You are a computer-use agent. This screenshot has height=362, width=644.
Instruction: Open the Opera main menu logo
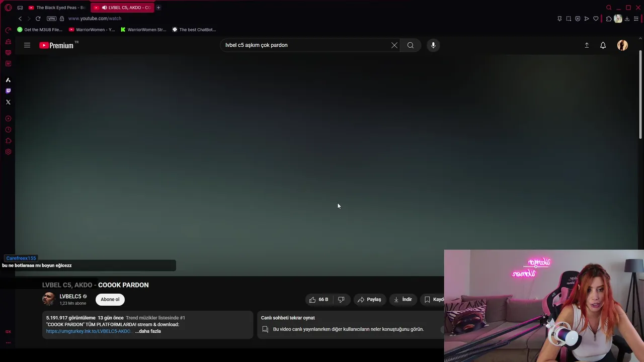coord(8,8)
